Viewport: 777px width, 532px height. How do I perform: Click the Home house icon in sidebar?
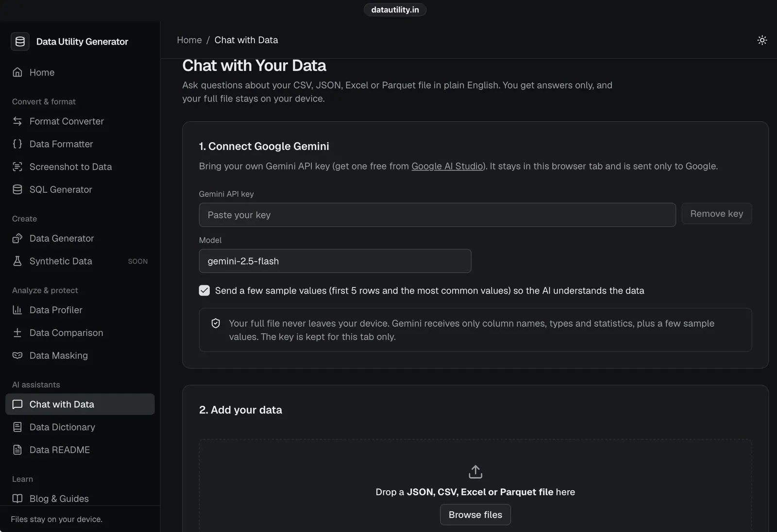pos(17,72)
